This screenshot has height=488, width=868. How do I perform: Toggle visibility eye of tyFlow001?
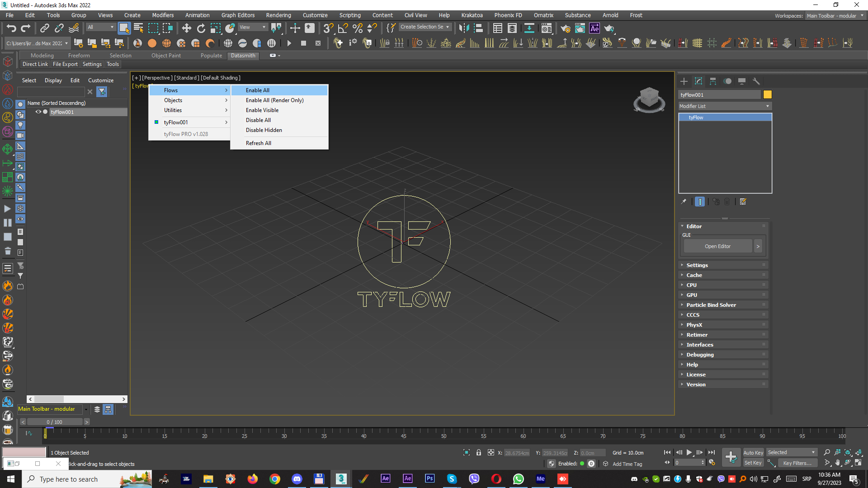[x=38, y=112]
